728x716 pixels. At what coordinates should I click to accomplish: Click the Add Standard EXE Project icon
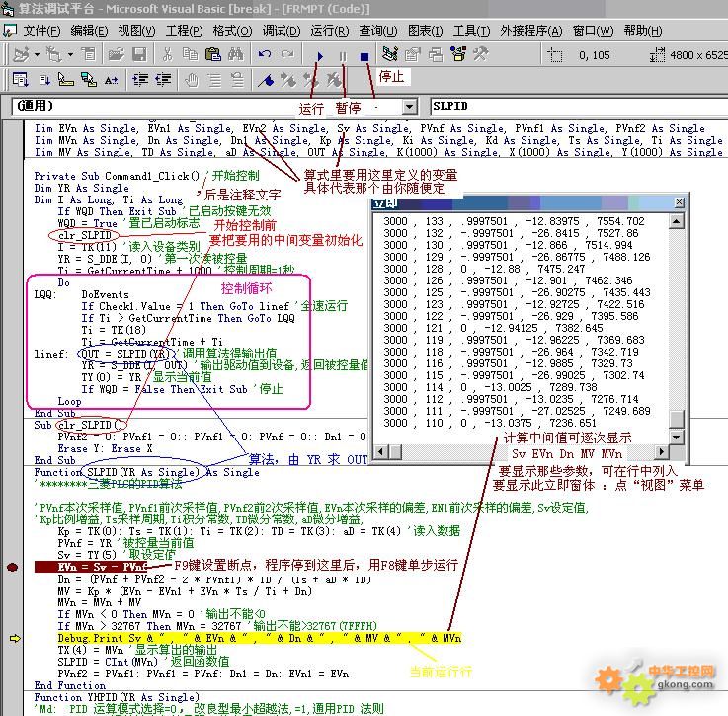pyautogui.click(x=21, y=54)
